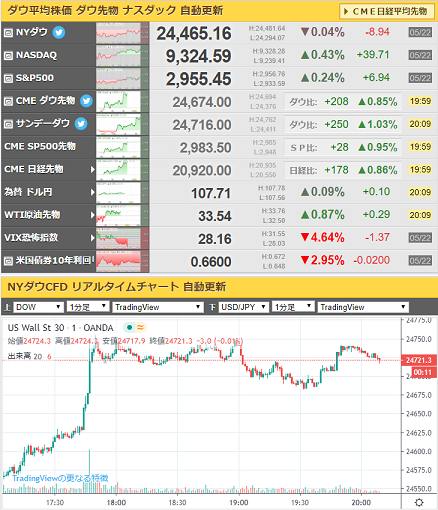The width and height of the screenshot is (438, 510).
Task: Open the TradingViewの更なる特徴 link
Action: pyautogui.click(x=60, y=478)
